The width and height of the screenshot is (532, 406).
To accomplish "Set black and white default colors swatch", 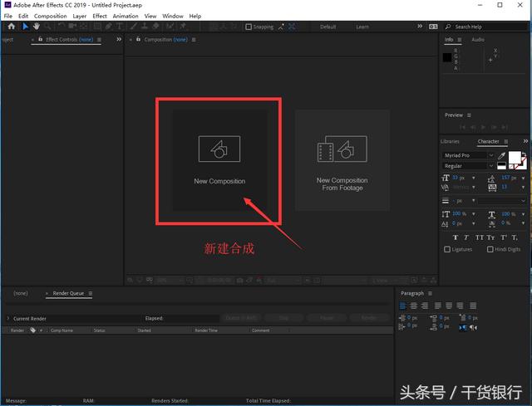I will [x=501, y=166].
